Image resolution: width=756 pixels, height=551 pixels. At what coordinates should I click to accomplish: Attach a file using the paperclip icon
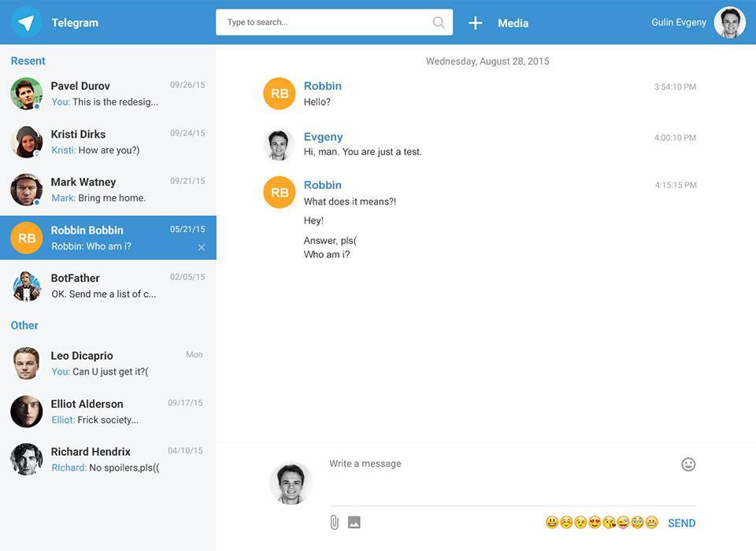pos(334,523)
